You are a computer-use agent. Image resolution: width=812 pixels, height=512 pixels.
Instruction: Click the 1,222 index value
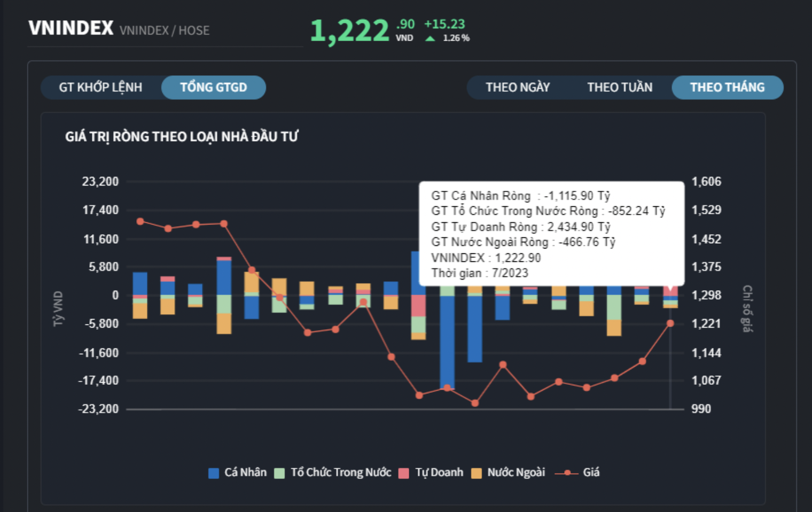tap(349, 31)
